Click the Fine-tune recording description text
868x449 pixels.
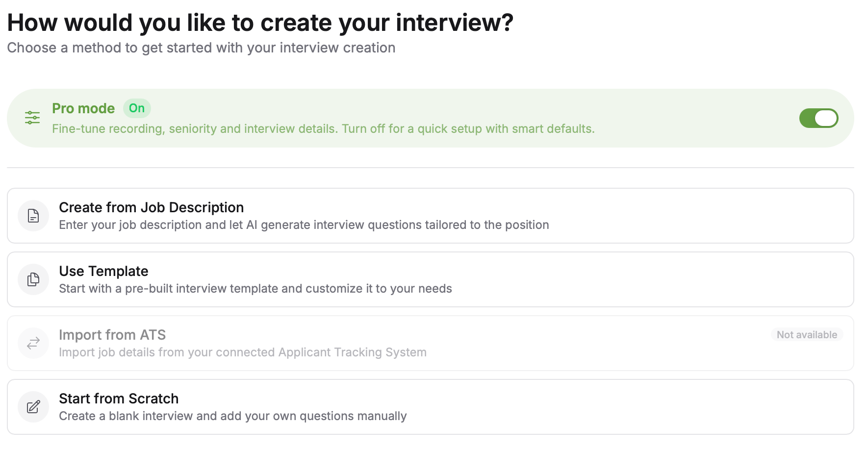323,129
